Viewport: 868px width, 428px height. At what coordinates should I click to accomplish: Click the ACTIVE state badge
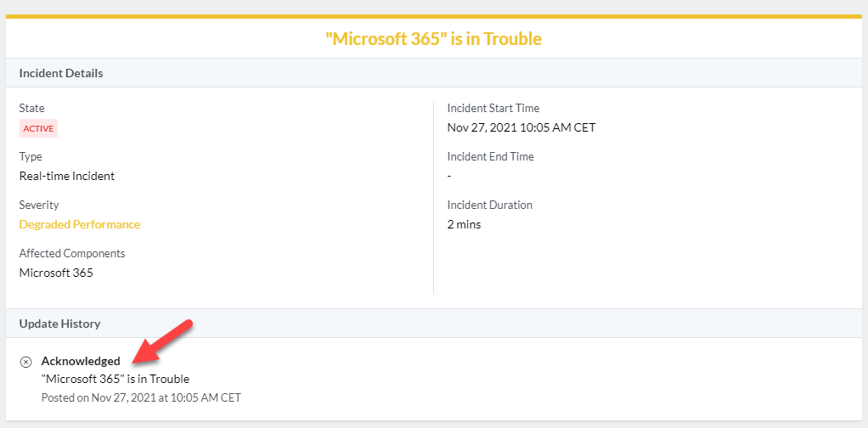point(38,128)
